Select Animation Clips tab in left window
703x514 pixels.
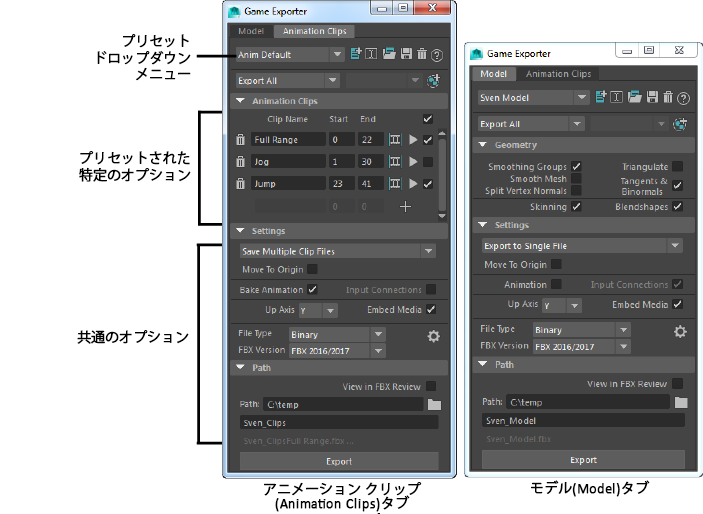click(314, 31)
